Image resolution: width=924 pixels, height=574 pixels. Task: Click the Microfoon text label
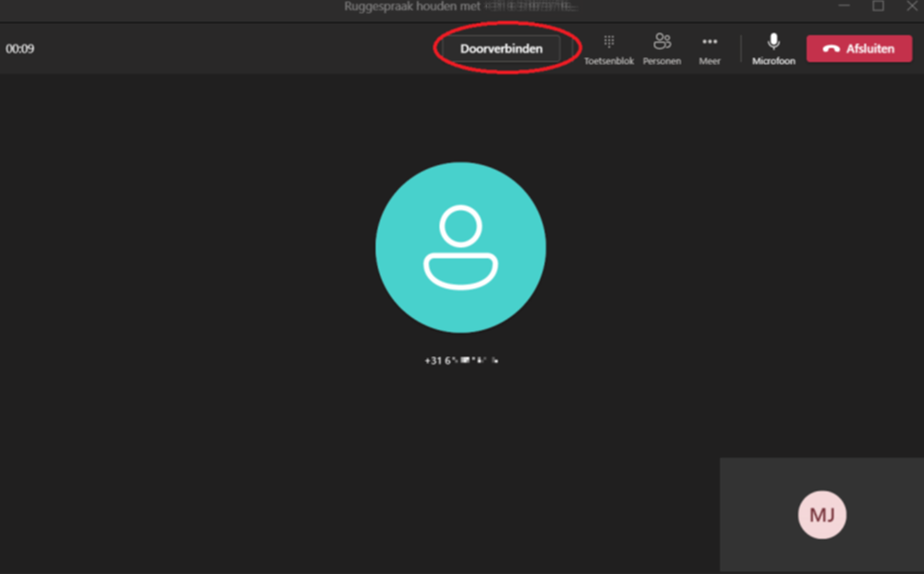click(x=774, y=61)
